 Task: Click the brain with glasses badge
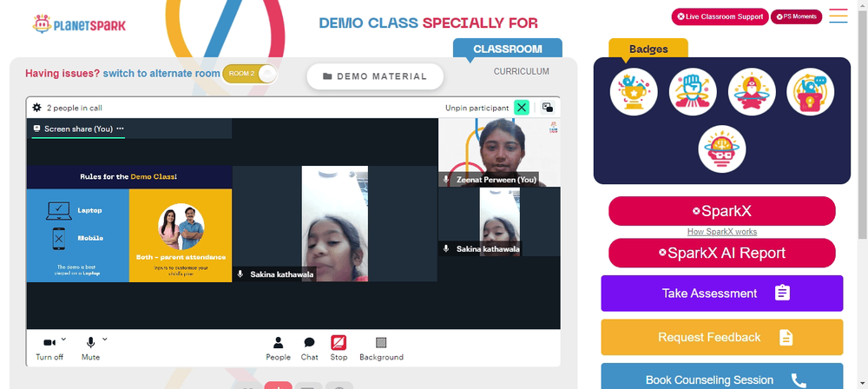pos(722,149)
